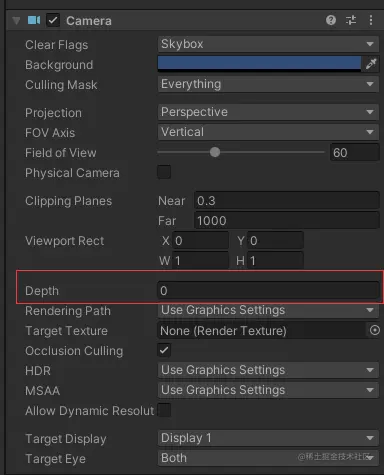Click the Viewport Rect label

click(x=65, y=241)
